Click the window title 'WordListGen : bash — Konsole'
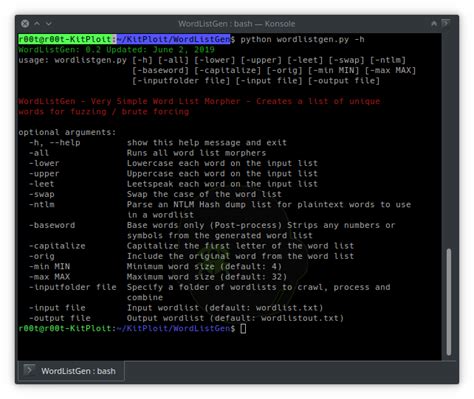Viewport: 474px width, 399px height. 237,24
